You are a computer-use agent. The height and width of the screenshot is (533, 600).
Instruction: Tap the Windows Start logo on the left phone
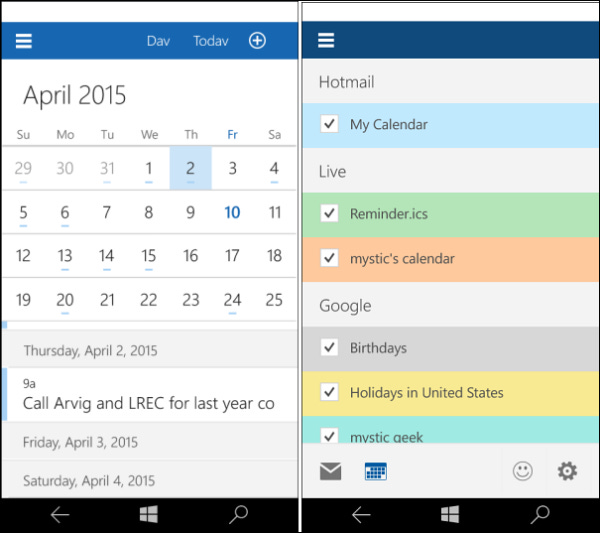click(x=148, y=514)
